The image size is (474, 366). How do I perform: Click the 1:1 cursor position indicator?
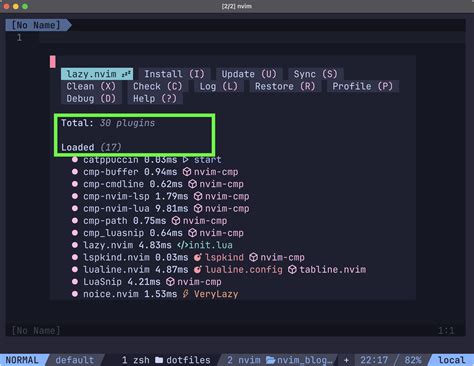[446, 331]
